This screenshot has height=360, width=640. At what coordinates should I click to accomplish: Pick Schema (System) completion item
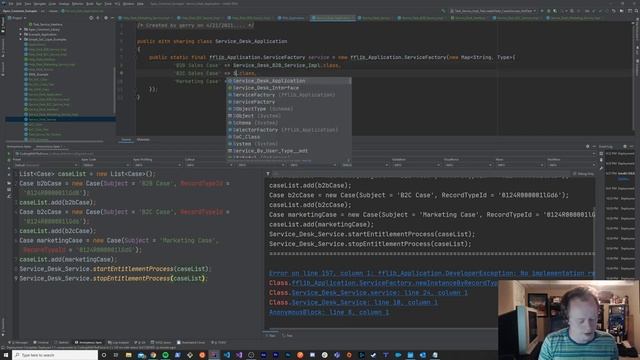pos(289,123)
